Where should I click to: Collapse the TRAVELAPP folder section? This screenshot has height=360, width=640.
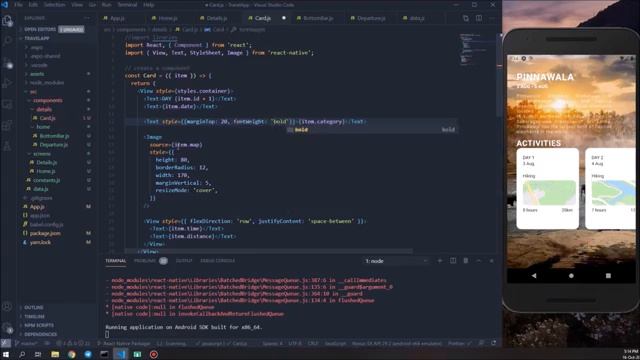pos(37,38)
